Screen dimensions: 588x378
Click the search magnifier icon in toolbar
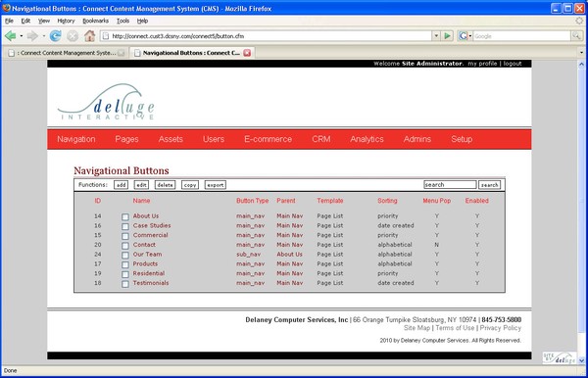[576, 36]
